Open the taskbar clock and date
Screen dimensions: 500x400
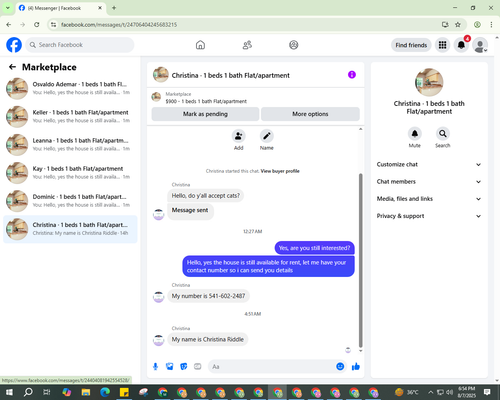coord(467,392)
